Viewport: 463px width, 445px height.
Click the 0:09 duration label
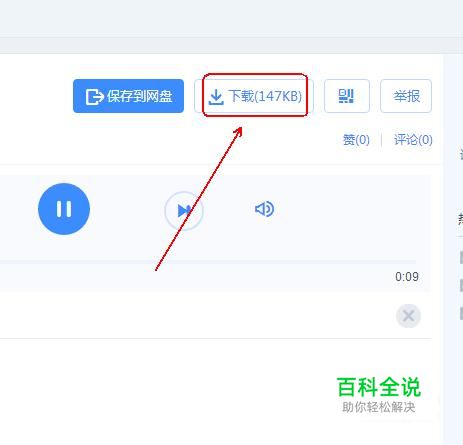point(407,277)
